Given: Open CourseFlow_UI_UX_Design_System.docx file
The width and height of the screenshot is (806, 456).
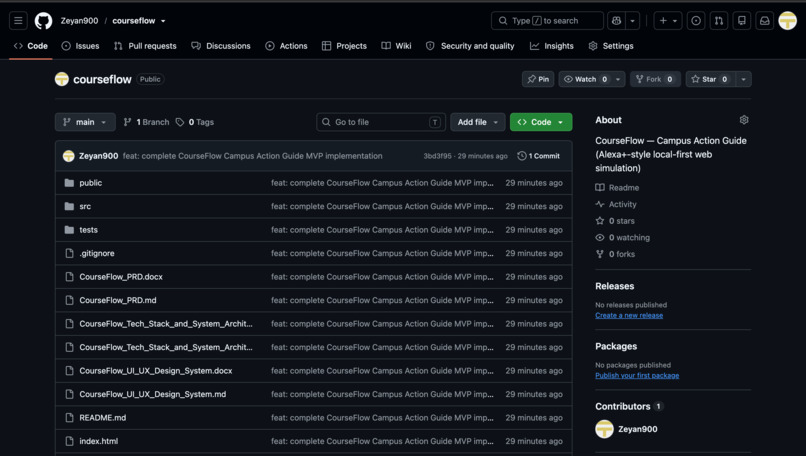Looking at the screenshot, I should click(156, 371).
